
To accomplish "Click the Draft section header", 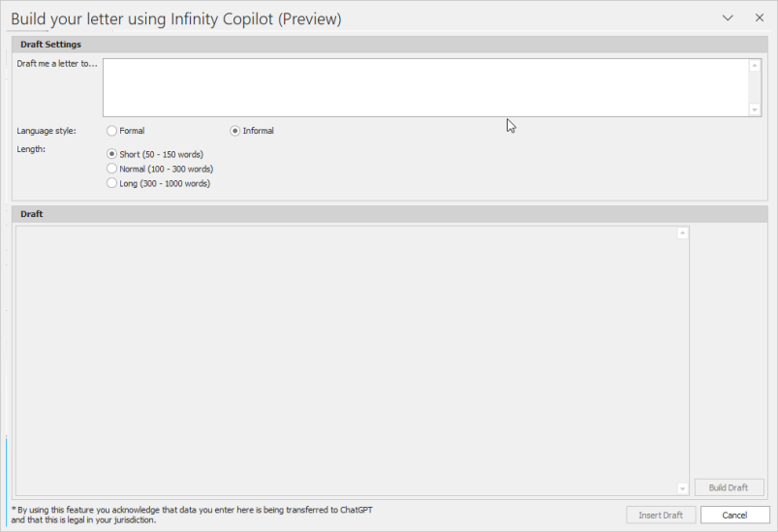I will [x=32, y=214].
